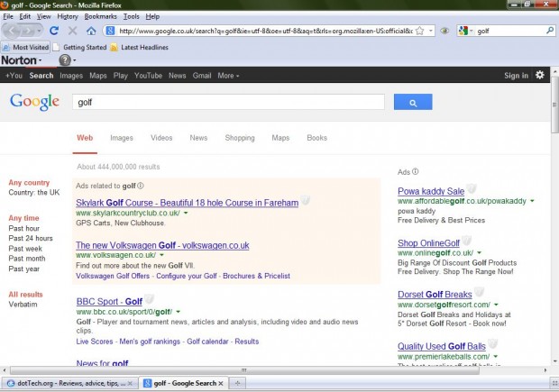Switch to the Images results tab
The width and height of the screenshot is (559, 392).
click(122, 138)
